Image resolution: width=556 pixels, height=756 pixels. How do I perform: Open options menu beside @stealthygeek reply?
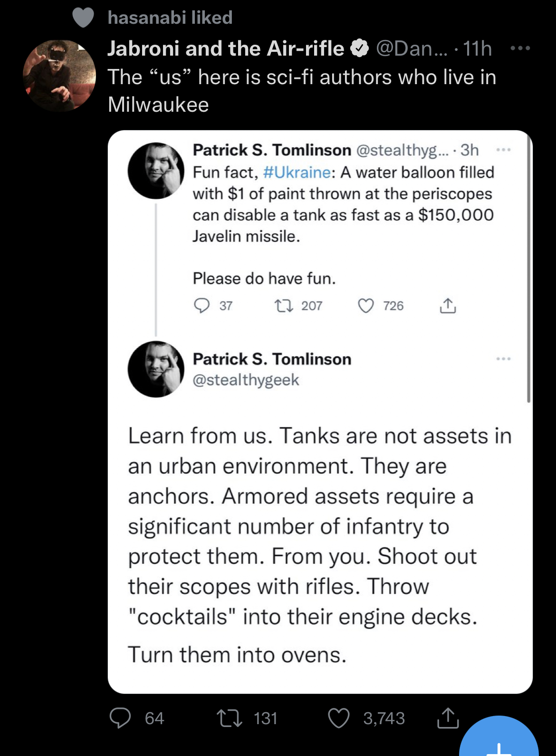coord(503,359)
